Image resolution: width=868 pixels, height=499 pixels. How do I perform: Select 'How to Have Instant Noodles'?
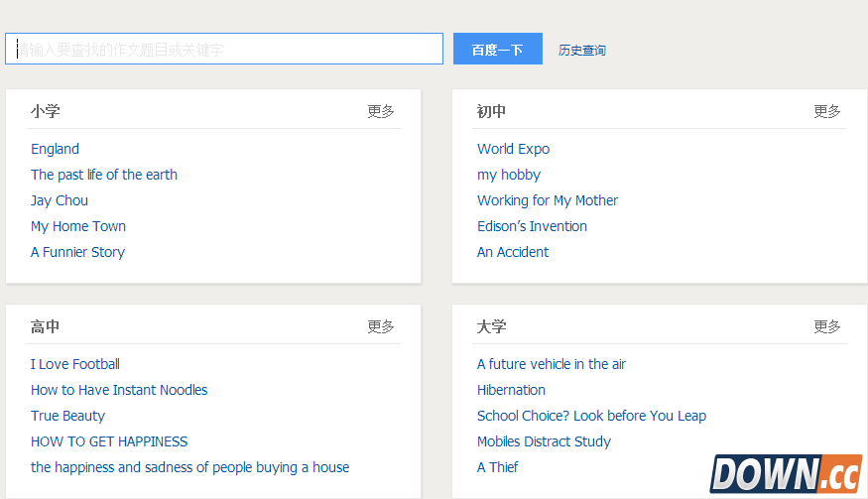click(119, 390)
